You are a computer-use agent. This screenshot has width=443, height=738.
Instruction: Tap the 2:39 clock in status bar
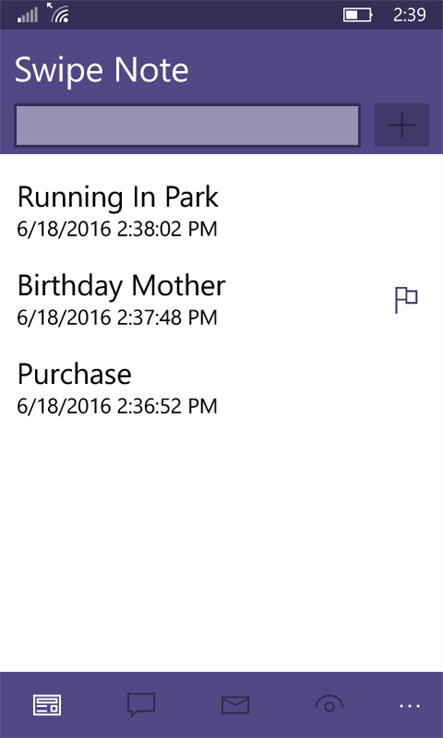410,15
